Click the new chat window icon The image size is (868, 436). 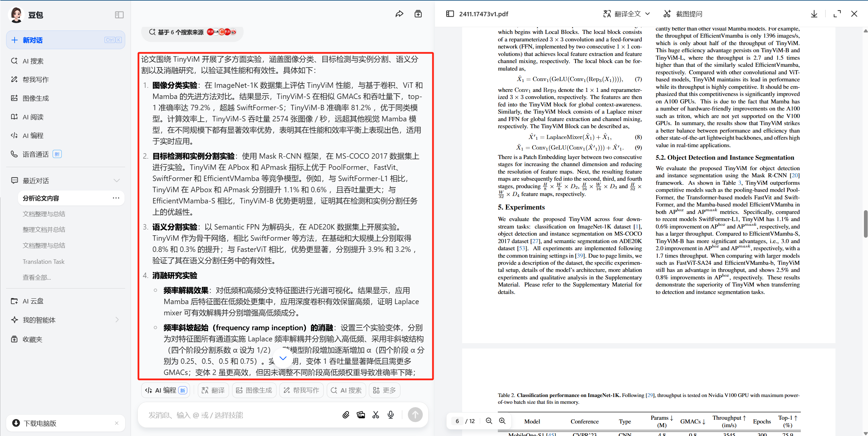418,14
